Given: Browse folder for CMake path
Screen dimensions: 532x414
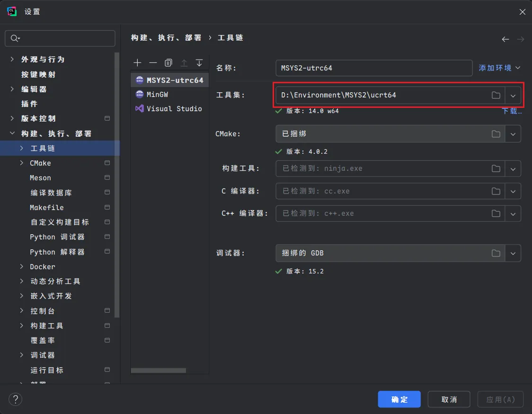Looking at the screenshot, I should coord(496,134).
